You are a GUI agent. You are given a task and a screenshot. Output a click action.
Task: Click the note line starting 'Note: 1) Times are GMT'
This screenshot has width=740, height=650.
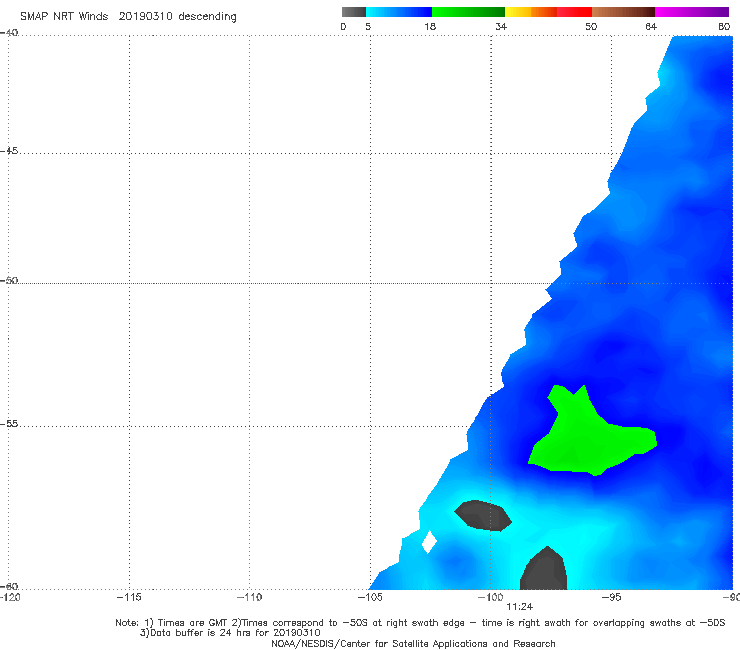420,623
